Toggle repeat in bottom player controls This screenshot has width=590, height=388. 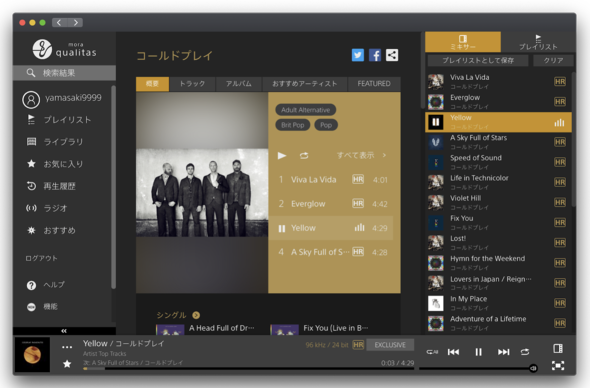(525, 352)
